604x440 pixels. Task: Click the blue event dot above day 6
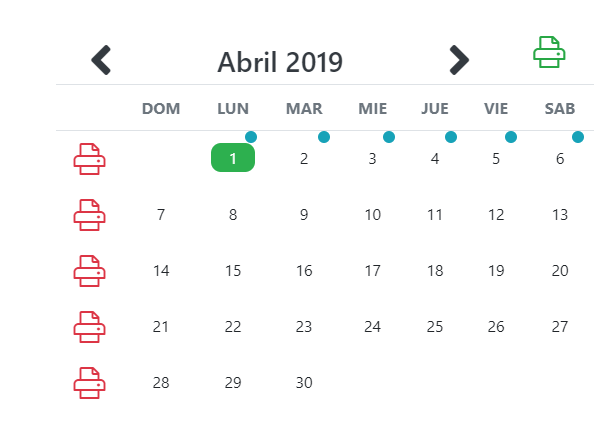coord(578,137)
